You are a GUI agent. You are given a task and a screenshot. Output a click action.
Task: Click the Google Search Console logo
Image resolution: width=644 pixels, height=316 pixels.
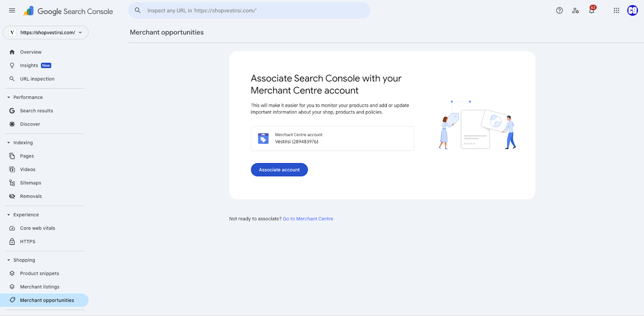[68, 11]
